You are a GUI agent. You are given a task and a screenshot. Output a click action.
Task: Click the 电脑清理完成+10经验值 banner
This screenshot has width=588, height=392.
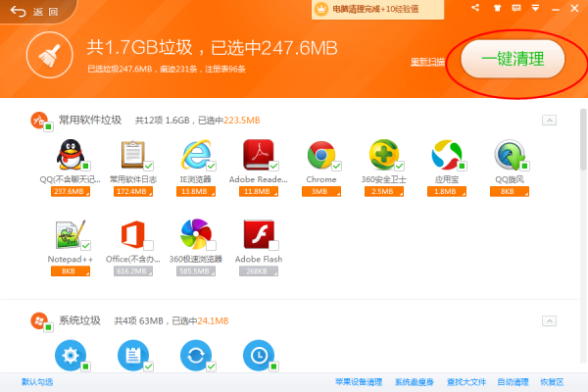click(377, 9)
